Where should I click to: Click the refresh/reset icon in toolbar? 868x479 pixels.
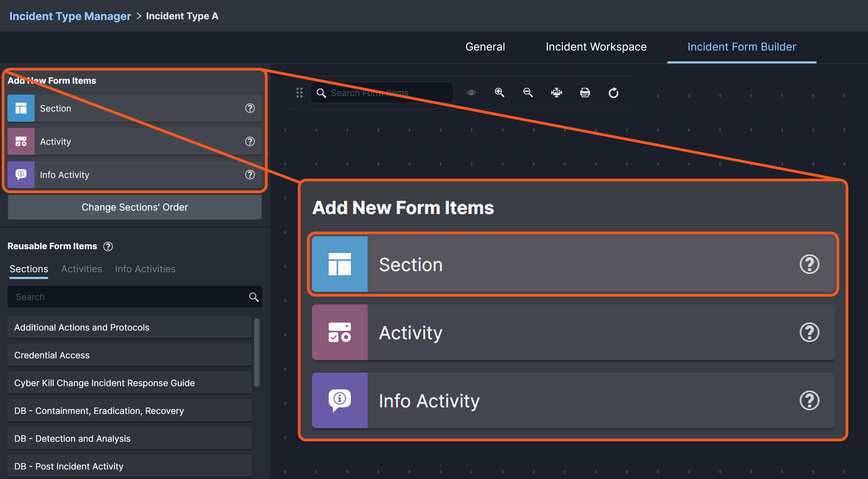[x=613, y=93]
